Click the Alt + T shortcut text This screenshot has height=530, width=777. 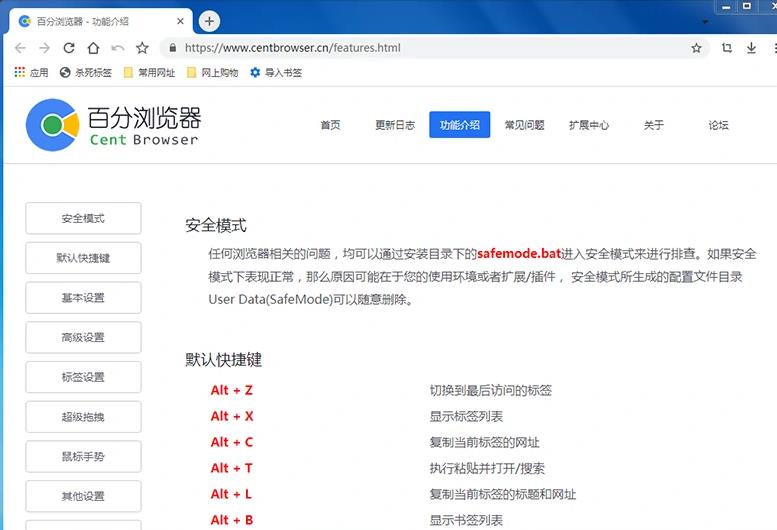point(231,468)
